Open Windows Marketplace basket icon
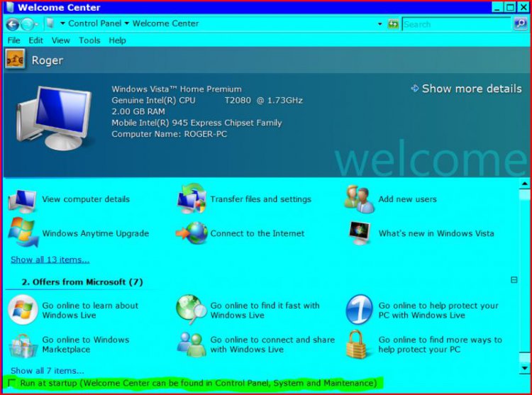532x395 pixels. click(23, 346)
